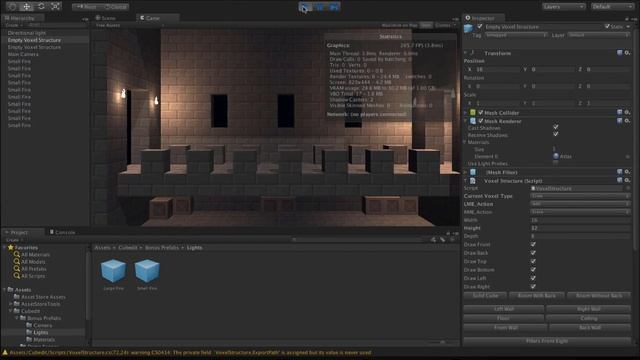Screen dimensions: 640x360
Task: Open the Layers dropdown
Action: (563, 7)
